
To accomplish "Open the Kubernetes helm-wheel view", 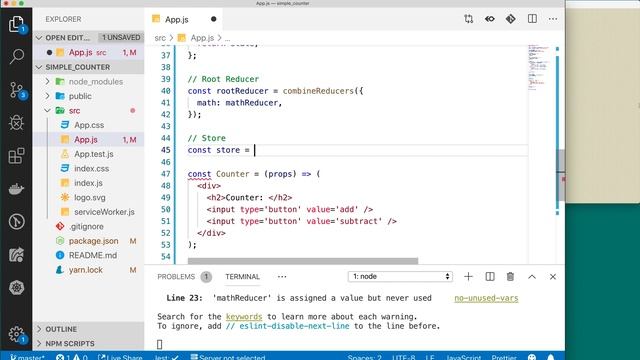I will pyautogui.click(x=16, y=288).
